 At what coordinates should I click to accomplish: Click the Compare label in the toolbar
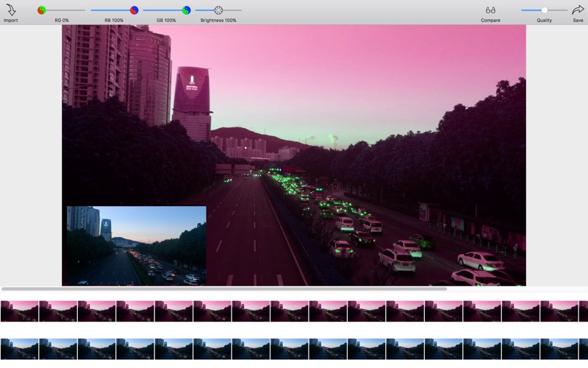pyautogui.click(x=490, y=21)
